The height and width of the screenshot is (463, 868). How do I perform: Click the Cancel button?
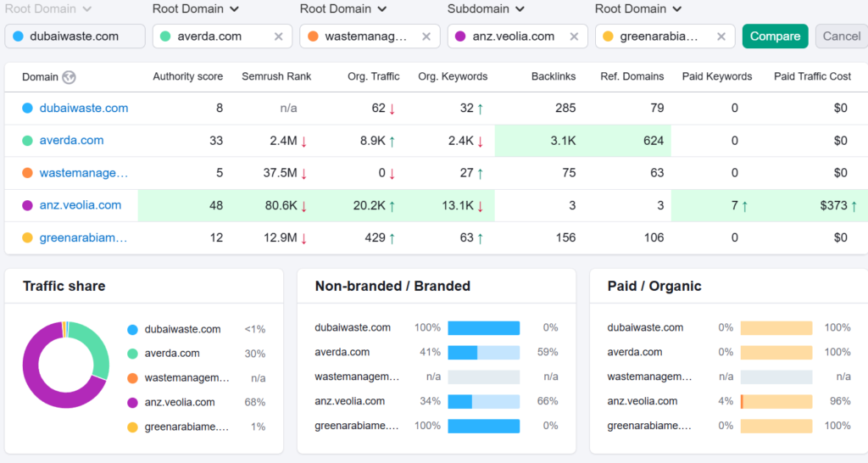coord(841,36)
